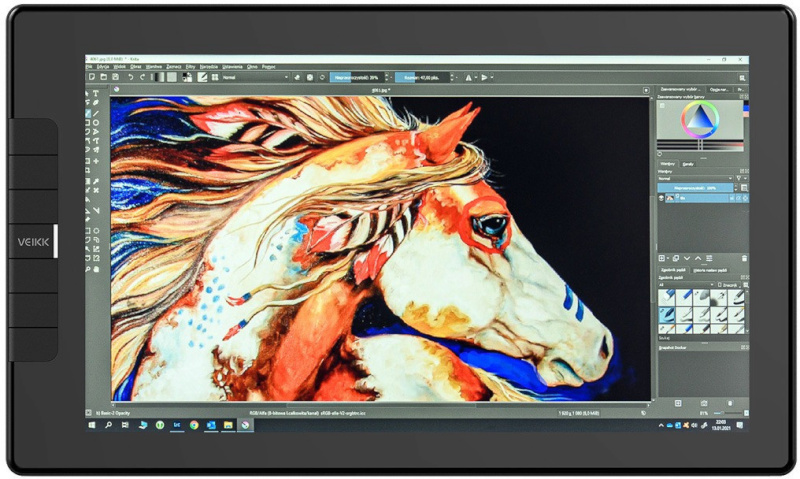The width and height of the screenshot is (800, 479).
Task: Select the Line tool
Action: [x=95, y=113]
